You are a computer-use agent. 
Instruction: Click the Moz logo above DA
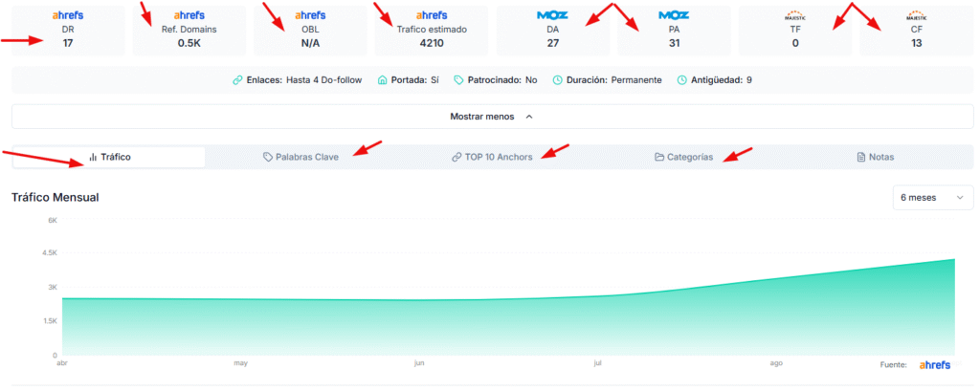point(552,15)
